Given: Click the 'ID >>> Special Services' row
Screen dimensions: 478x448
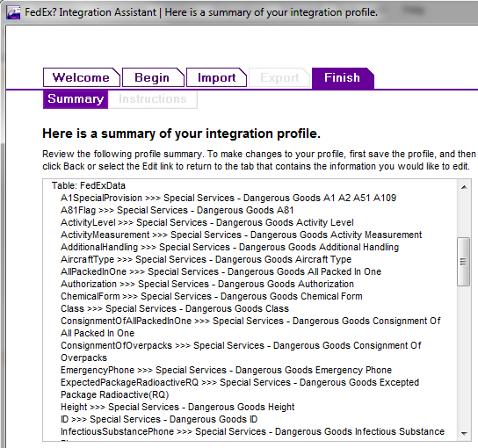Looking at the screenshot, I should (159, 419).
